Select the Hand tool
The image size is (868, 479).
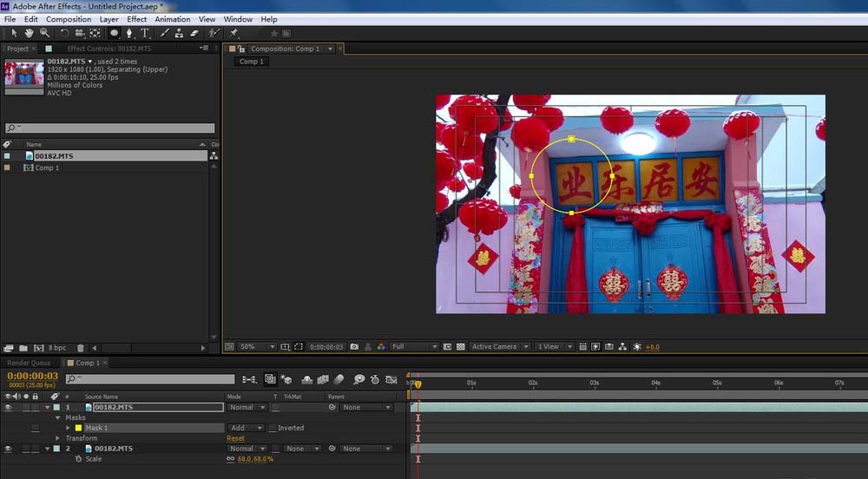pos(29,33)
